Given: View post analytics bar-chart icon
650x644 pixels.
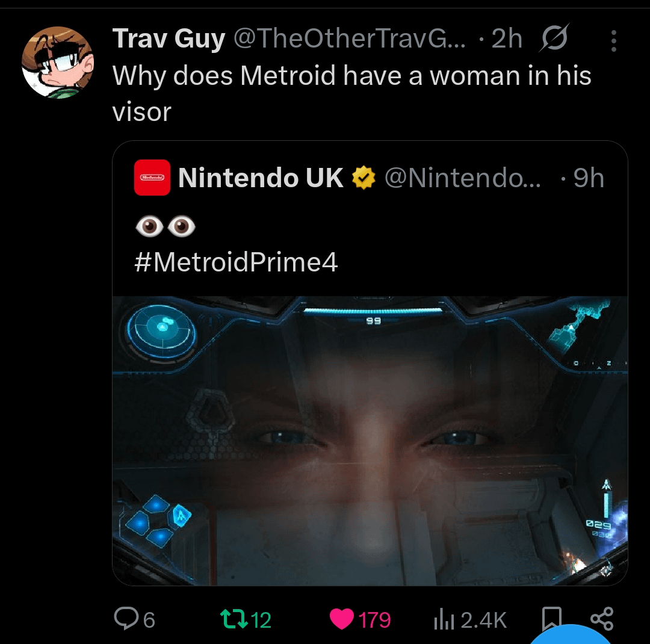Looking at the screenshot, I should pyautogui.click(x=443, y=619).
